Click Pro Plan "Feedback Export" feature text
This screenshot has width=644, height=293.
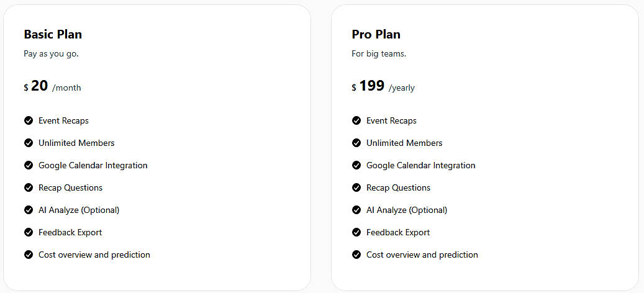coord(398,232)
